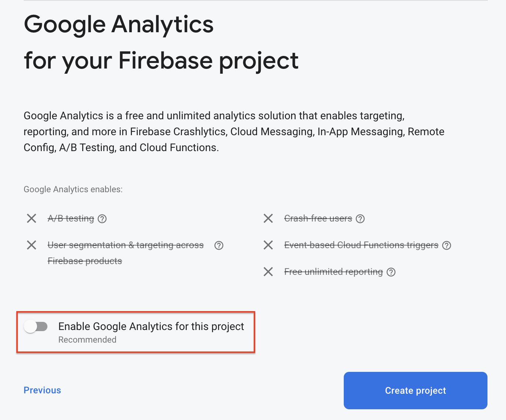Toggle Enable Google Analytics switch on
This screenshot has height=420, width=506.
coord(36,327)
